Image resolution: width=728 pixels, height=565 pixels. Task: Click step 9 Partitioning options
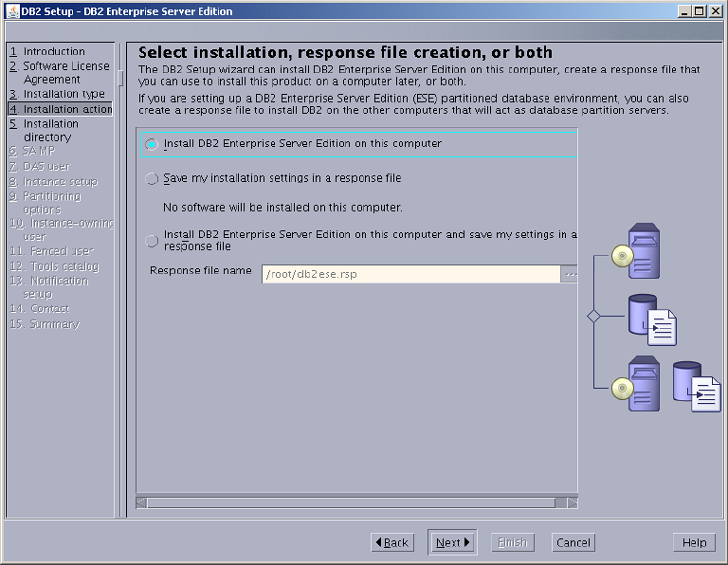coord(45,203)
